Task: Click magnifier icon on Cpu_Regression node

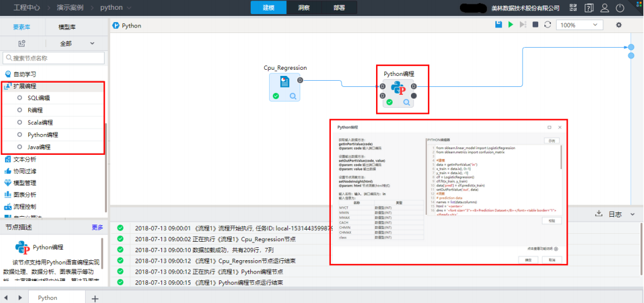Action: pos(294,96)
